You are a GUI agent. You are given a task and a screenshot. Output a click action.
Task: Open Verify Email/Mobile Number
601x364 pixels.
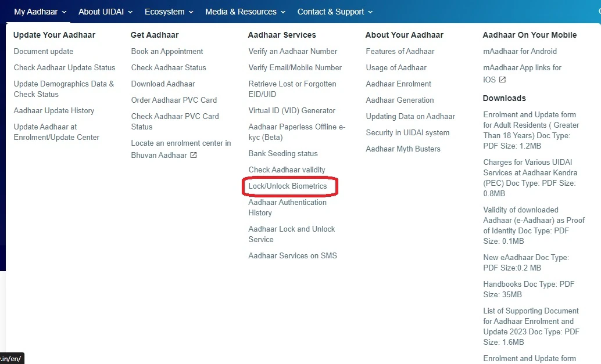coord(295,68)
